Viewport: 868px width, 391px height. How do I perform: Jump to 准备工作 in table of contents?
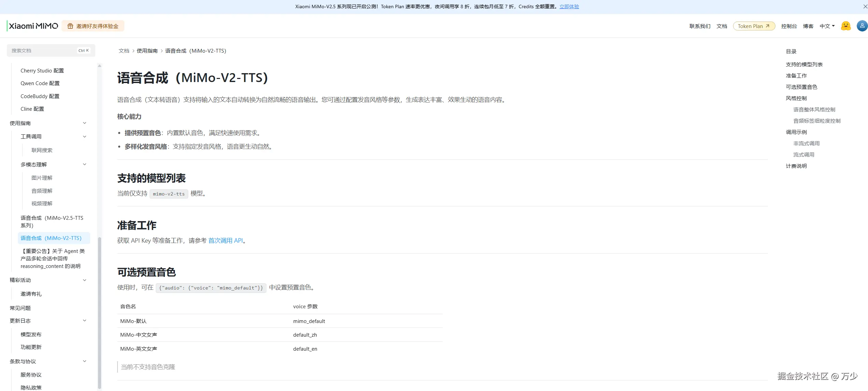(796, 76)
